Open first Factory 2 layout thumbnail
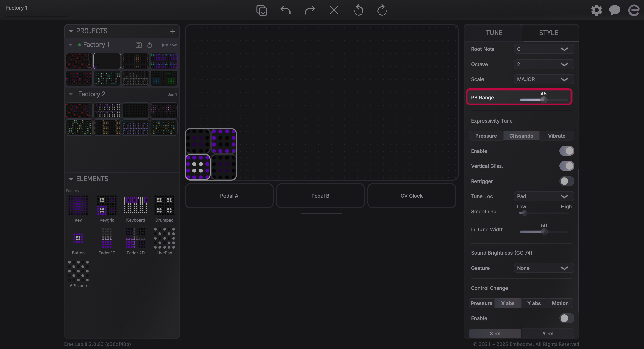Screen dimensions: 644x349 [x=79, y=110]
